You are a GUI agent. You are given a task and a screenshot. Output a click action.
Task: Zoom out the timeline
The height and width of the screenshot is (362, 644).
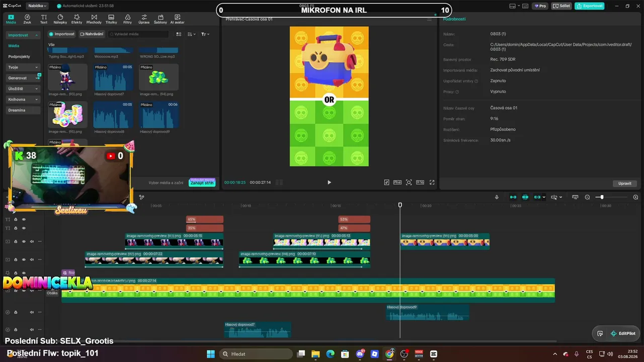coord(587,197)
